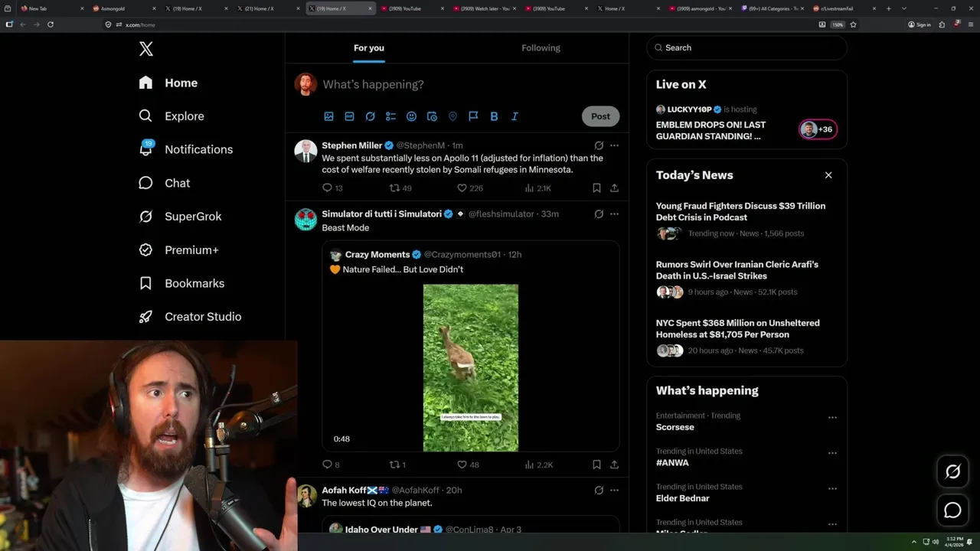Reply to the Beast Mode post
The height and width of the screenshot is (551, 980).
click(331, 465)
